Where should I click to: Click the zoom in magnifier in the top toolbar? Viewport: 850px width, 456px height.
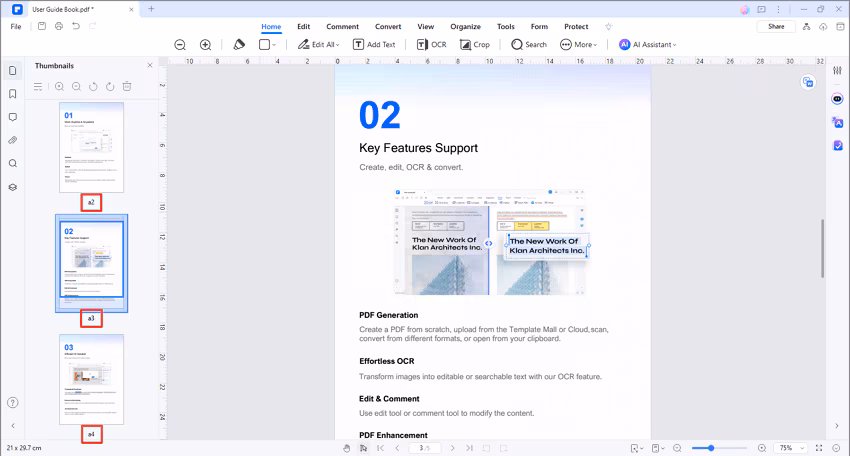(x=205, y=45)
